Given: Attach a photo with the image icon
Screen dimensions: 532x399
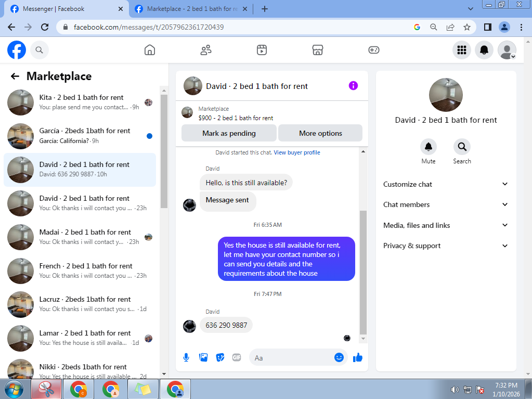Looking at the screenshot, I should 203,357.
